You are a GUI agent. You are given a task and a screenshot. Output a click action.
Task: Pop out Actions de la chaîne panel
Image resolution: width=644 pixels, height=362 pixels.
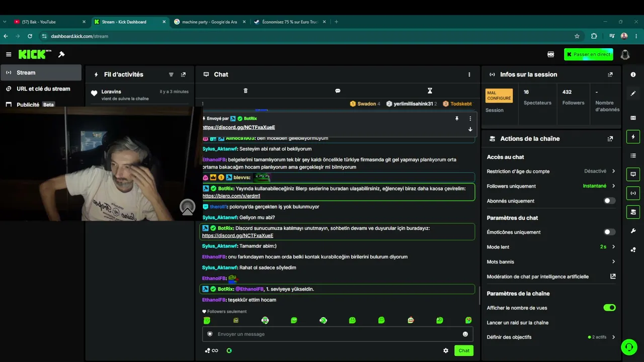(x=610, y=139)
